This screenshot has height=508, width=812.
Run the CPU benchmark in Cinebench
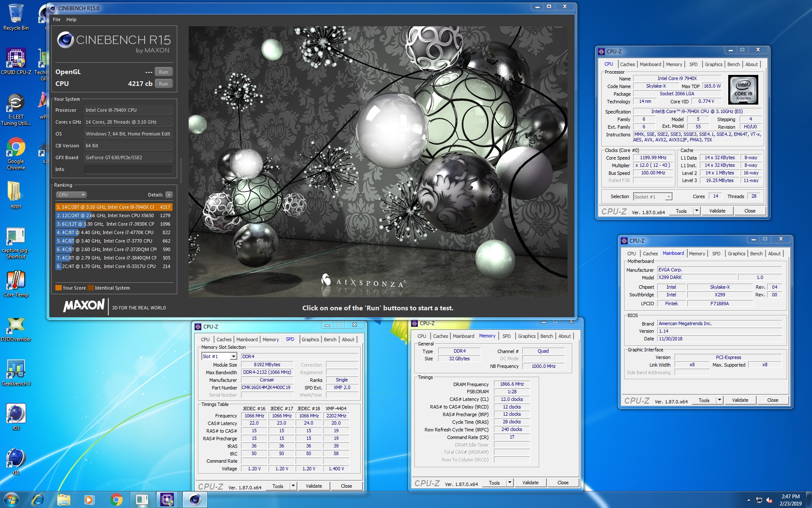pyautogui.click(x=163, y=84)
